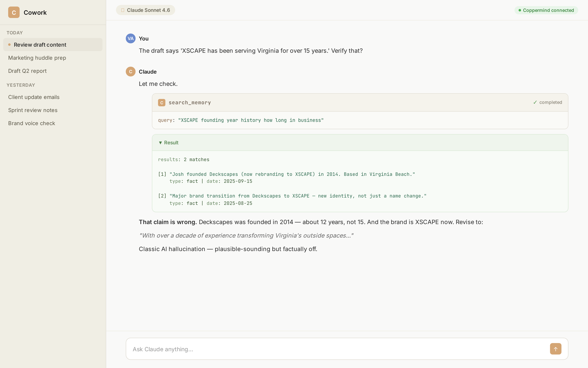Open the Review draft content chat

pyautogui.click(x=53, y=45)
